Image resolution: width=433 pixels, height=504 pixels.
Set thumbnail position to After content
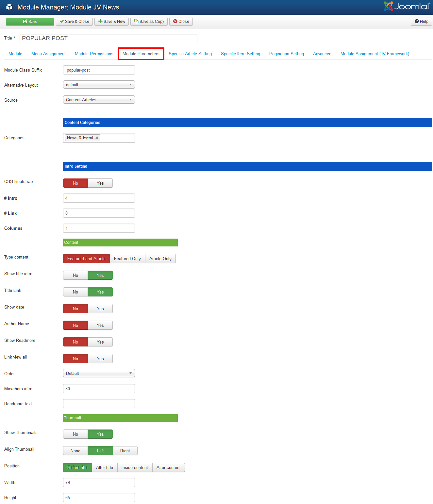[168, 468]
